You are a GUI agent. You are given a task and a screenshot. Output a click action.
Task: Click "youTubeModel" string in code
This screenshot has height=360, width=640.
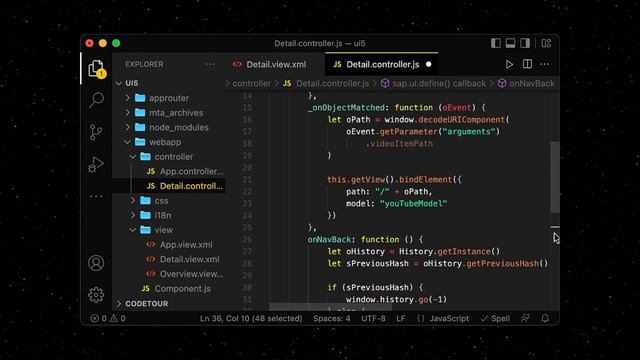point(413,204)
